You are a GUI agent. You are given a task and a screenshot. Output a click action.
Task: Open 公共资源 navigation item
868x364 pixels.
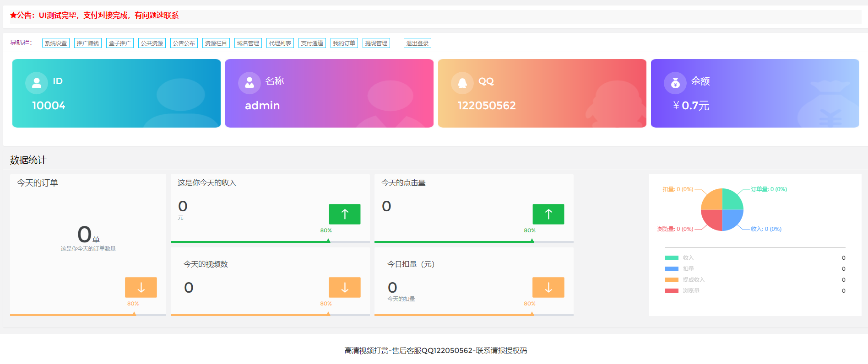tap(152, 43)
